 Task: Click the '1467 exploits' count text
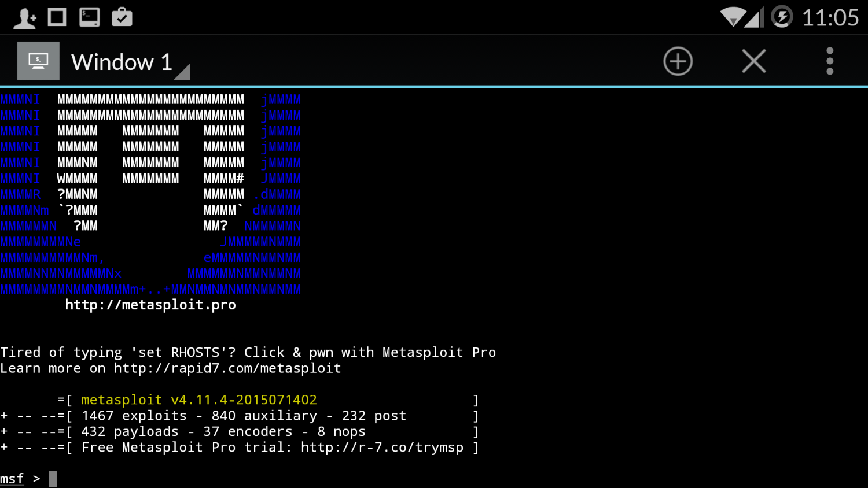coord(134,416)
